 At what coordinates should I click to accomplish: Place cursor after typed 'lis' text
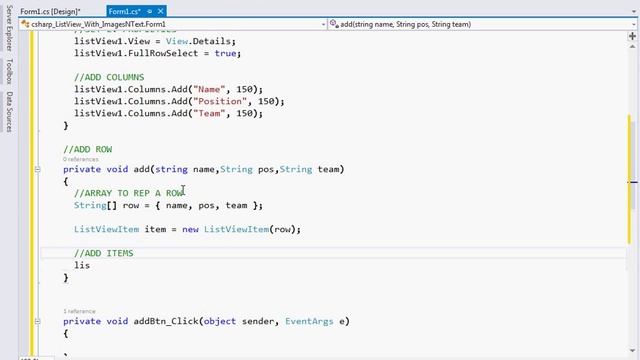tap(90, 265)
